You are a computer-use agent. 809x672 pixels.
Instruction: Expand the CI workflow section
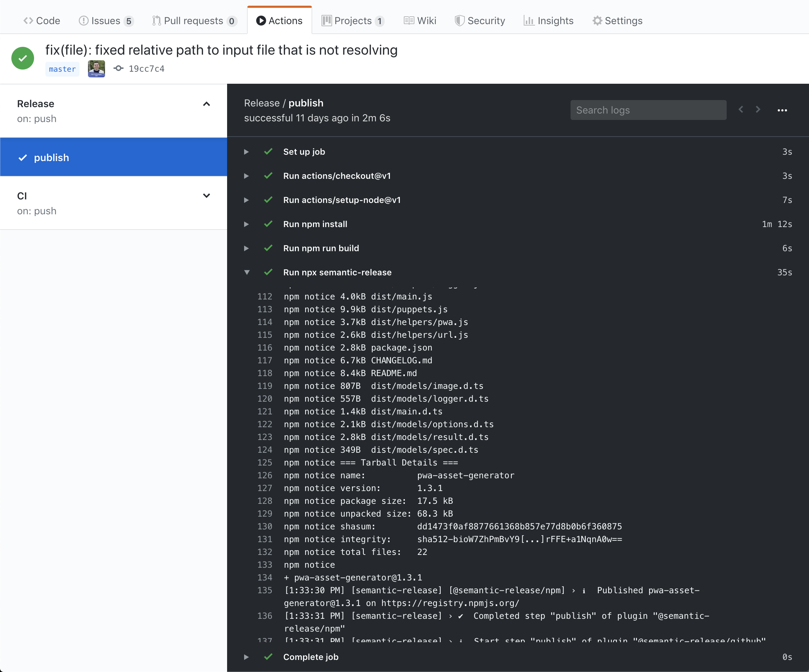pos(207,196)
